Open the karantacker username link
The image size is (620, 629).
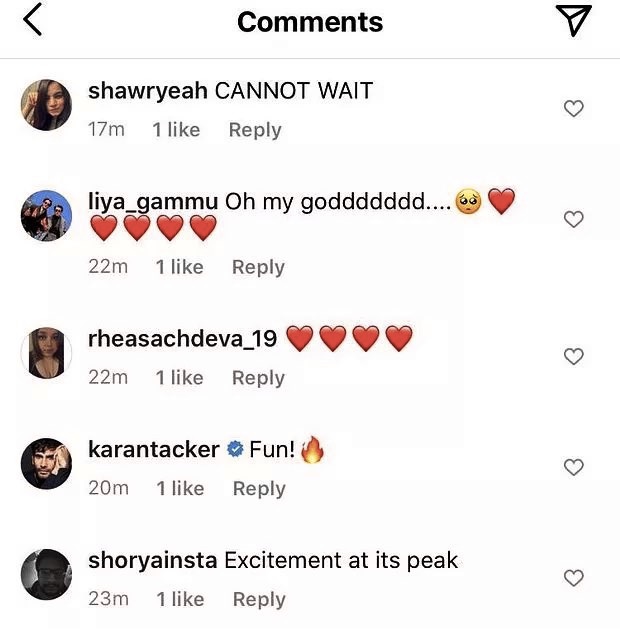click(153, 450)
